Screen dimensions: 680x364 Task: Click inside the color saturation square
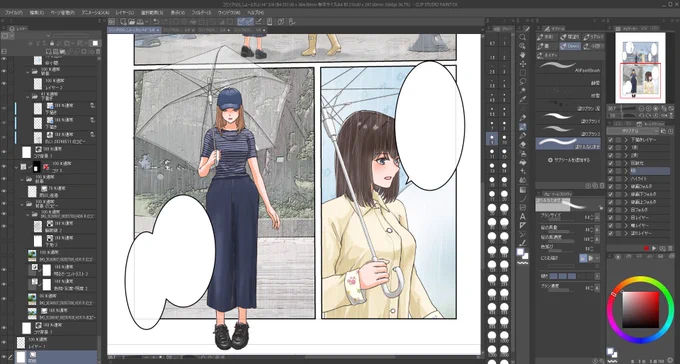641,309
